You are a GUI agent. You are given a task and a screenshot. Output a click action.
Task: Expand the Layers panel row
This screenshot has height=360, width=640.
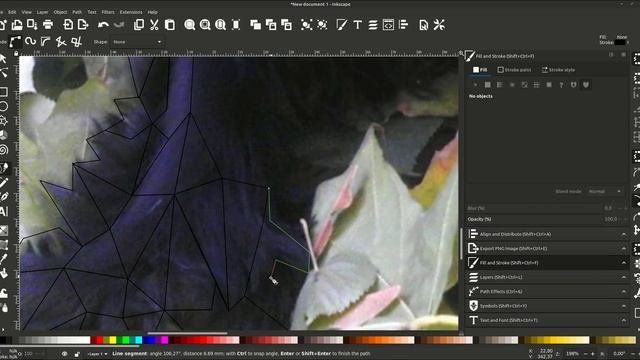547,277
